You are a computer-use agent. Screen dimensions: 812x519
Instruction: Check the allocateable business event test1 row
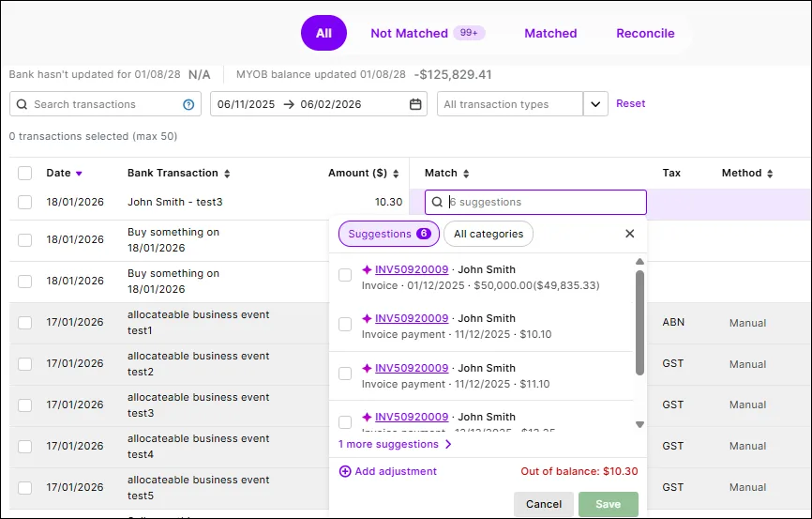tap(25, 323)
